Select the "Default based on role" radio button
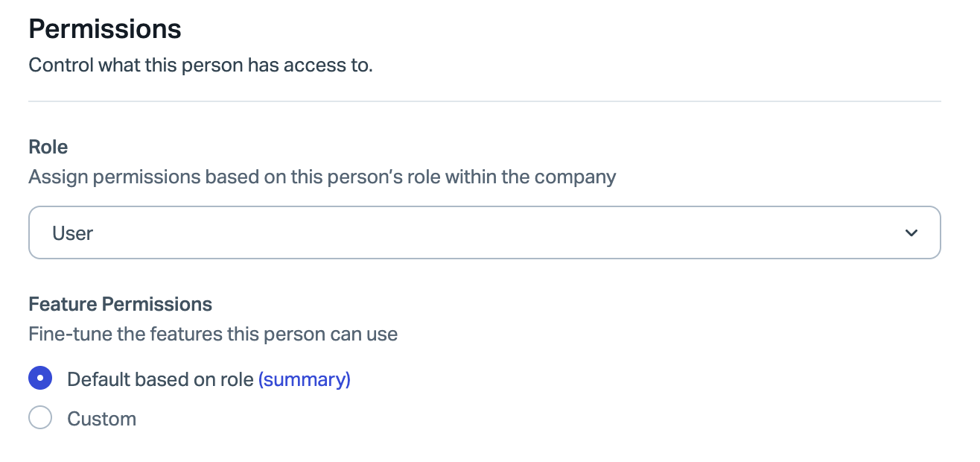This screenshot has height=462, width=980. [40, 379]
